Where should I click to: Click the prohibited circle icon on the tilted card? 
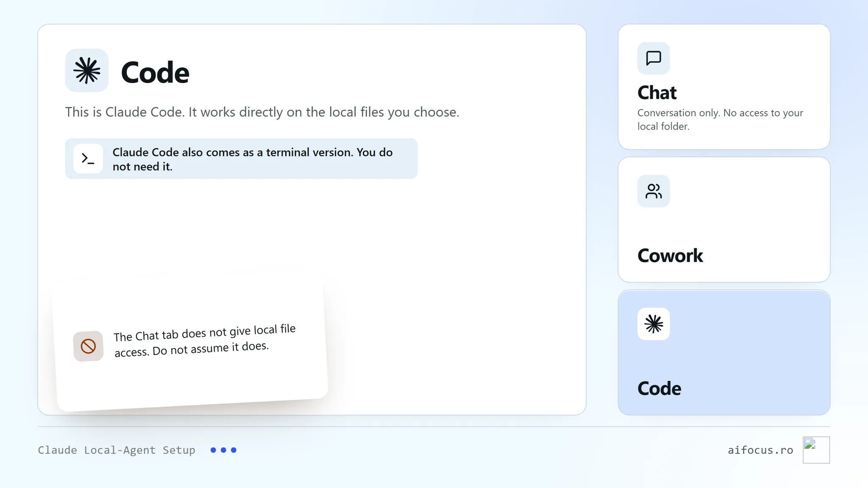[x=88, y=346]
